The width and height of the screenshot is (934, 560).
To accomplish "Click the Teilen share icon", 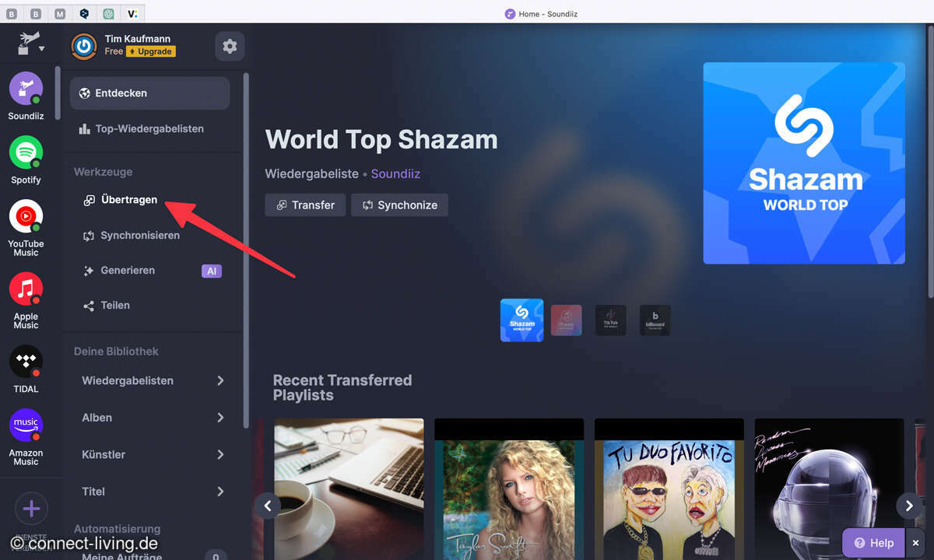I will [89, 306].
